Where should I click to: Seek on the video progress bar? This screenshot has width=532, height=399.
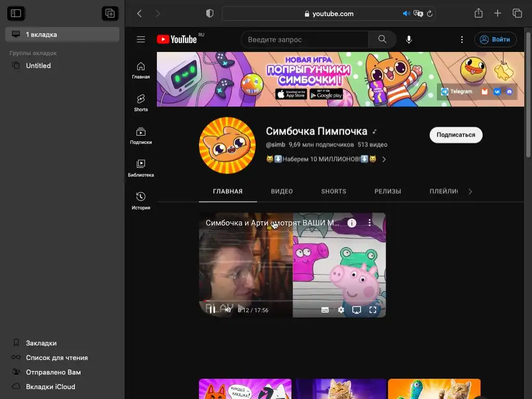click(x=292, y=301)
